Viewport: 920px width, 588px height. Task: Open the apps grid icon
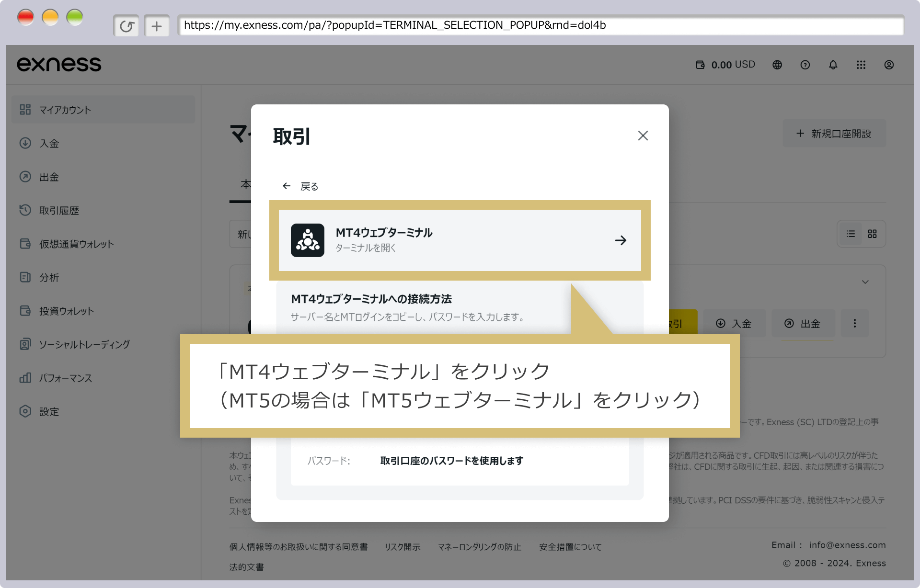(x=861, y=65)
